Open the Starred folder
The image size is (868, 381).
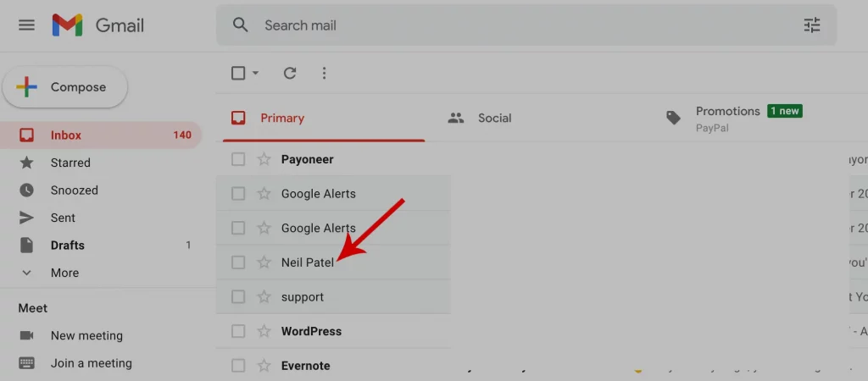click(x=101, y=163)
